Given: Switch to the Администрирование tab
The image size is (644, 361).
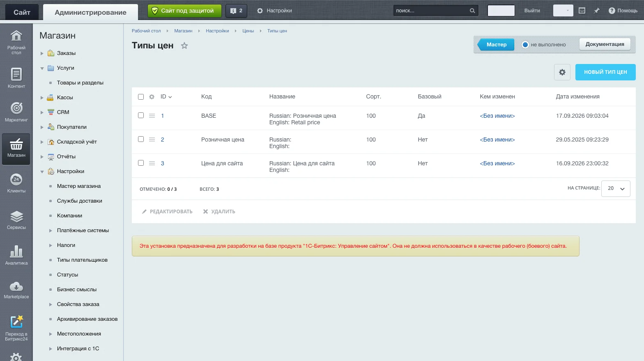Looking at the screenshot, I should [90, 12].
